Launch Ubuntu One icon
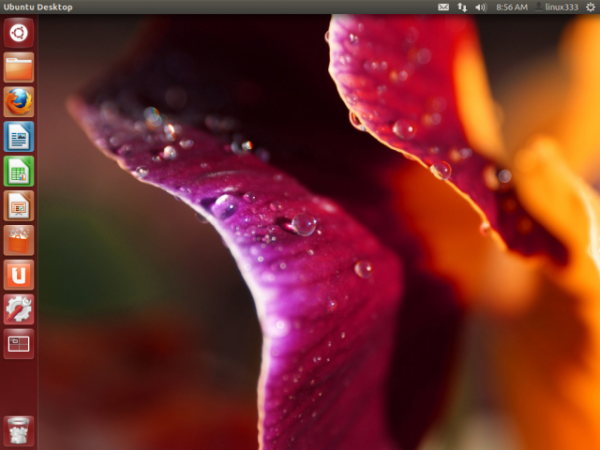This screenshot has width=600, height=450. pyautogui.click(x=19, y=275)
